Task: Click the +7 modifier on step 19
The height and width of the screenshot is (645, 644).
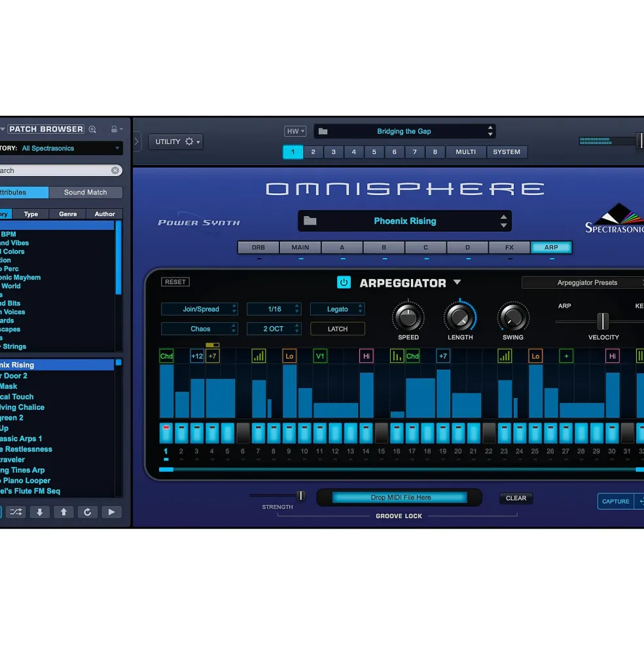Action: 443,356
